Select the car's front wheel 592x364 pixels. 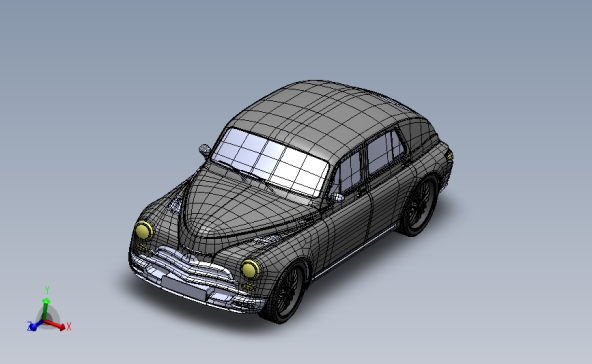pos(285,293)
